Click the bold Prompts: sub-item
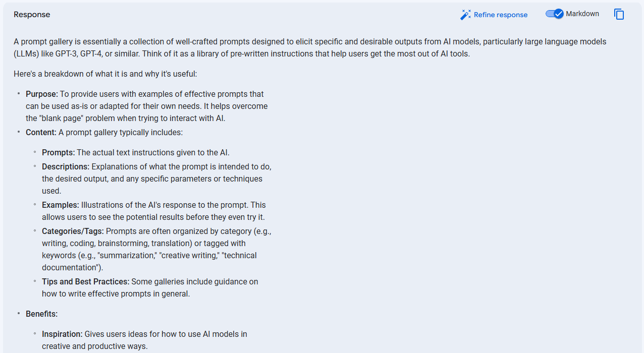644x353 pixels. point(58,153)
